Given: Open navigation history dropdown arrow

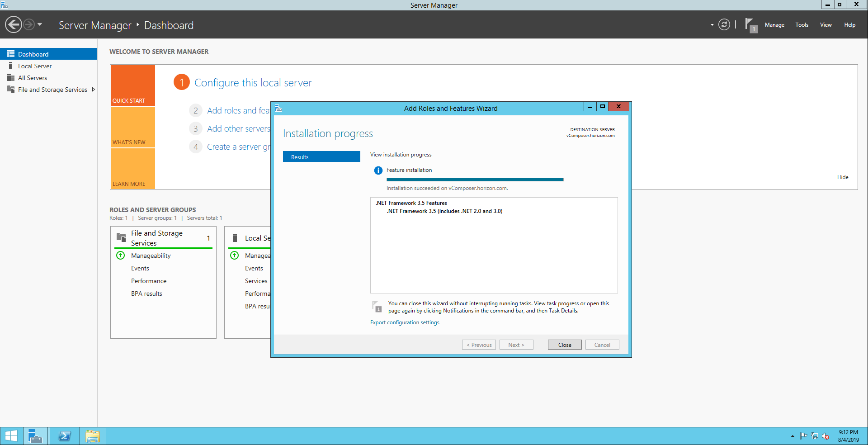Looking at the screenshot, I should (x=40, y=24).
